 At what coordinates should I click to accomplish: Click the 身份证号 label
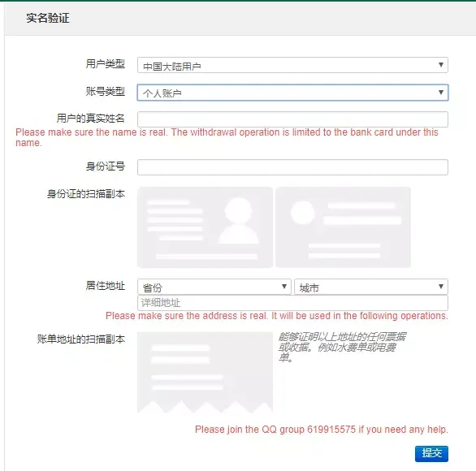click(x=106, y=166)
